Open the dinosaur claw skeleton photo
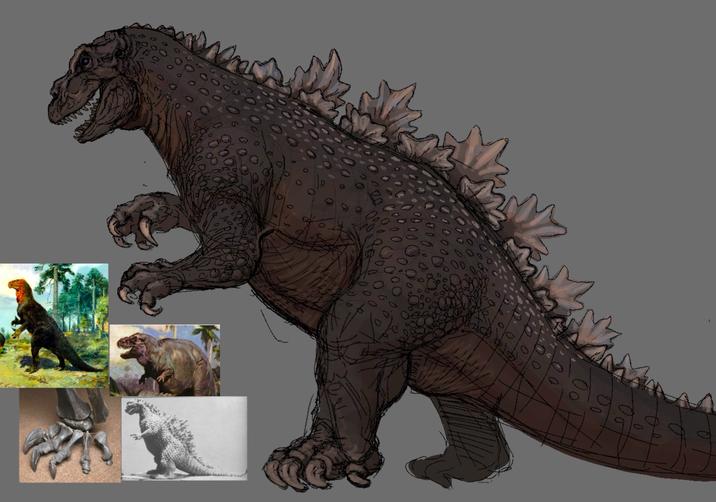 pyautogui.click(x=70, y=435)
